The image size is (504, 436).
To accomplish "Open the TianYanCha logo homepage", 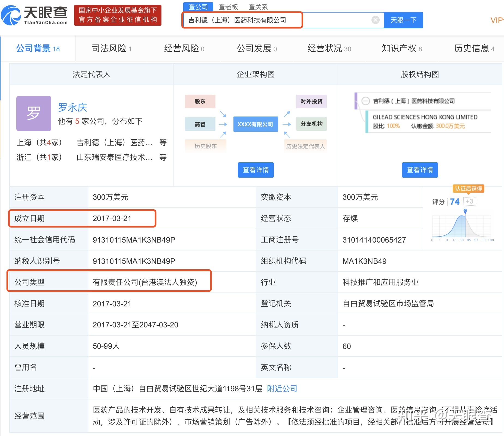I will 34,15.
